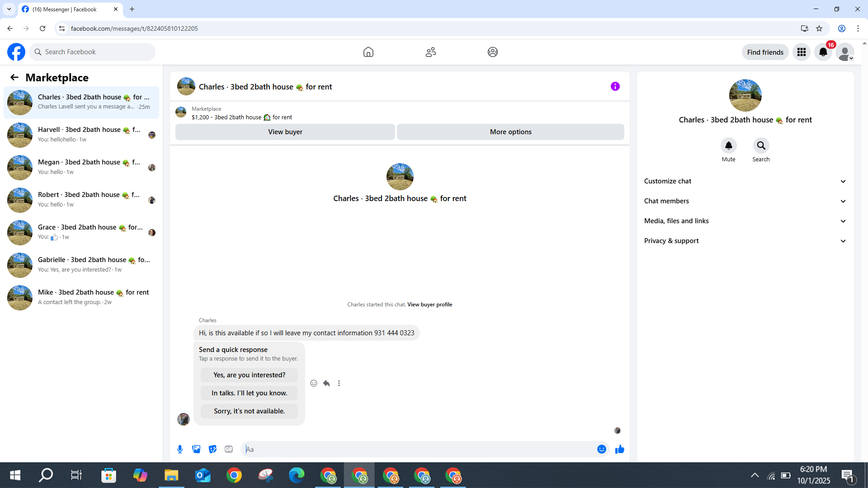This screenshot has height=488, width=868.
Task: Record a voice clip with microphone
Action: 180,449
